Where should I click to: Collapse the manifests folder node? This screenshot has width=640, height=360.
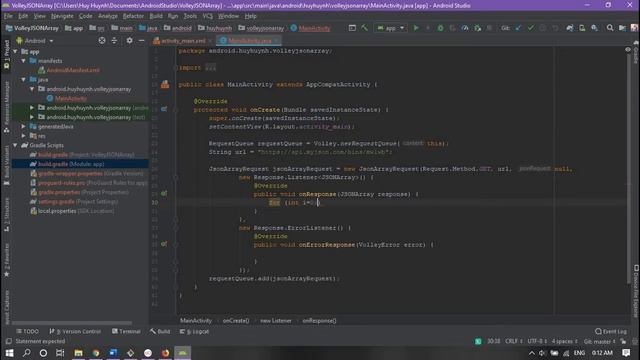24,61
